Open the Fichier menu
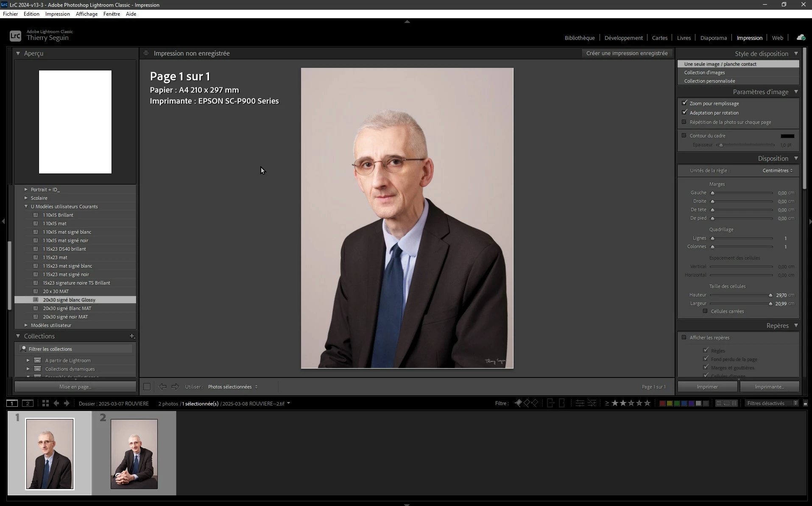The height and width of the screenshot is (506, 812). (x=11, y=14)
